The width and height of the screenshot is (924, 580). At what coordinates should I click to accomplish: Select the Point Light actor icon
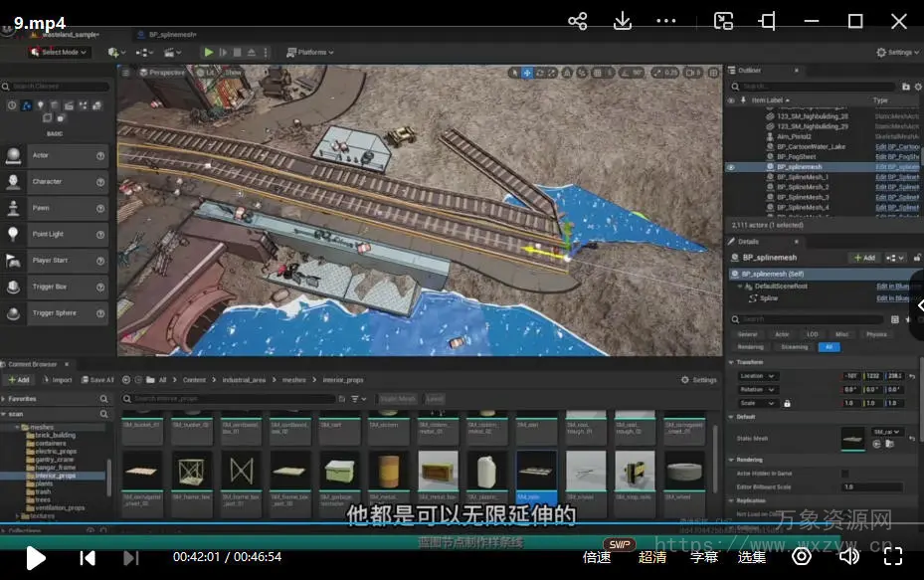click(14, 234)
